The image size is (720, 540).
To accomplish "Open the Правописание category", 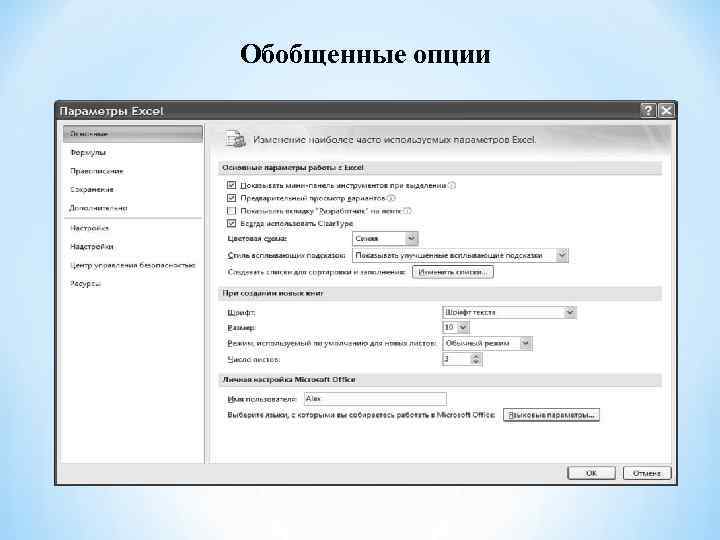I will click(x=96, y=171).
